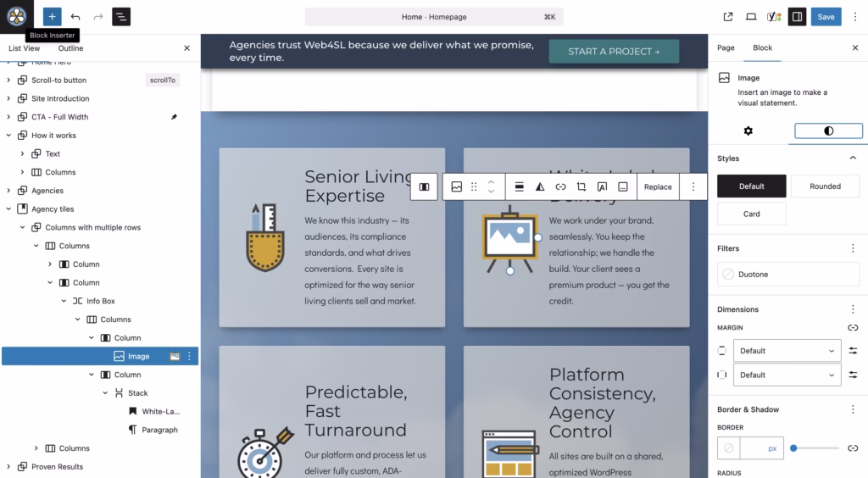Click the Replace button in block toolbar
The height and width of the screenshot is (478, 868).
pyautogui.click(x=658, y=186)
